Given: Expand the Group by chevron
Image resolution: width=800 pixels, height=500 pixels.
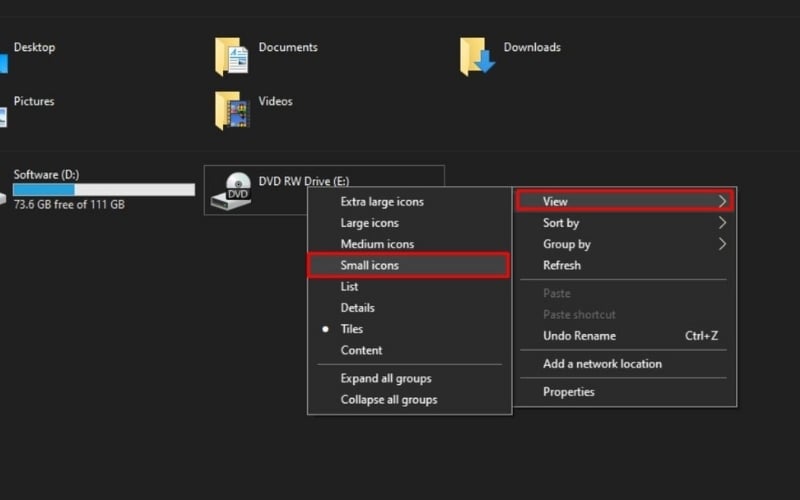Looking at the screenshot, I should point(722,244).
